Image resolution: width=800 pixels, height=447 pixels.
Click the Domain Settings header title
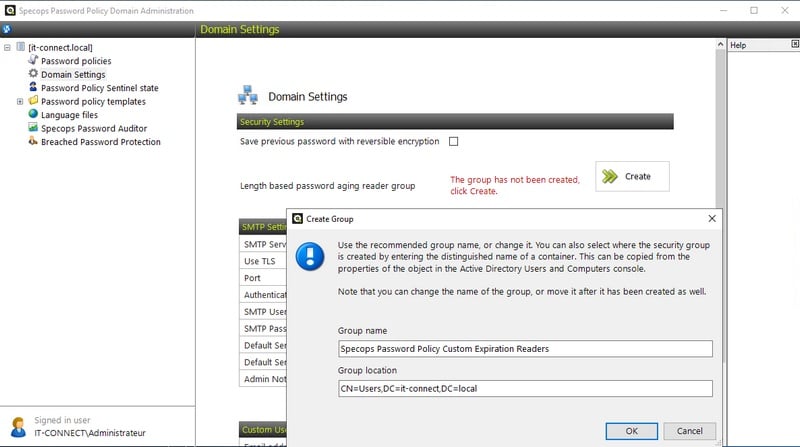point(239,29)
